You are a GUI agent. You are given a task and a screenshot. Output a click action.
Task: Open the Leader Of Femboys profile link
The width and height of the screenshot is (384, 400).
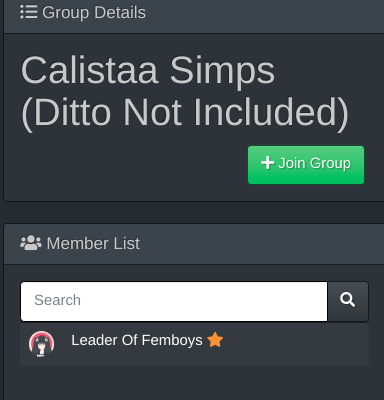point(137,340)
